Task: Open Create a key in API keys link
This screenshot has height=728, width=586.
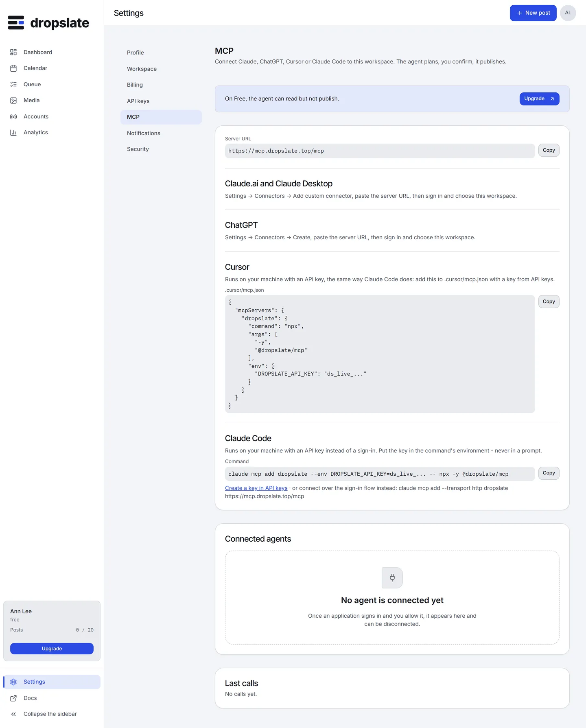Action: pos(256,488)
